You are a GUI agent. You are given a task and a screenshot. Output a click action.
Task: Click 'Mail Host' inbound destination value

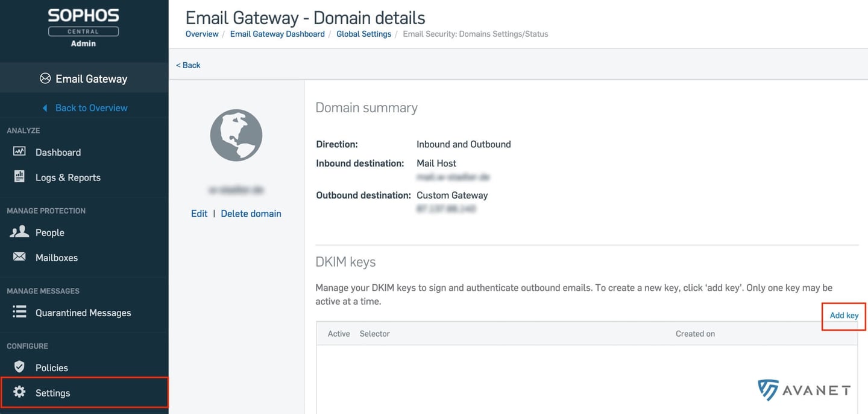(436, 164)
